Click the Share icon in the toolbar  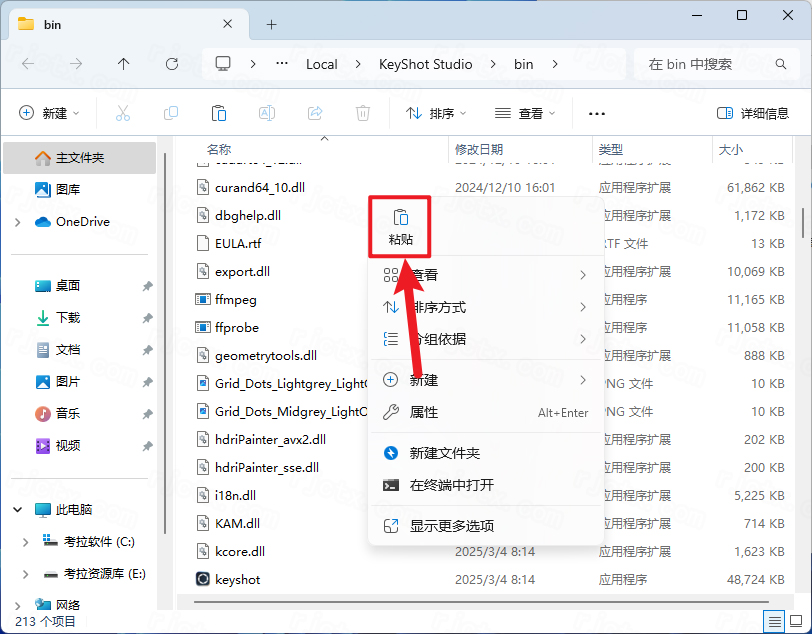[x=315, y=113]
